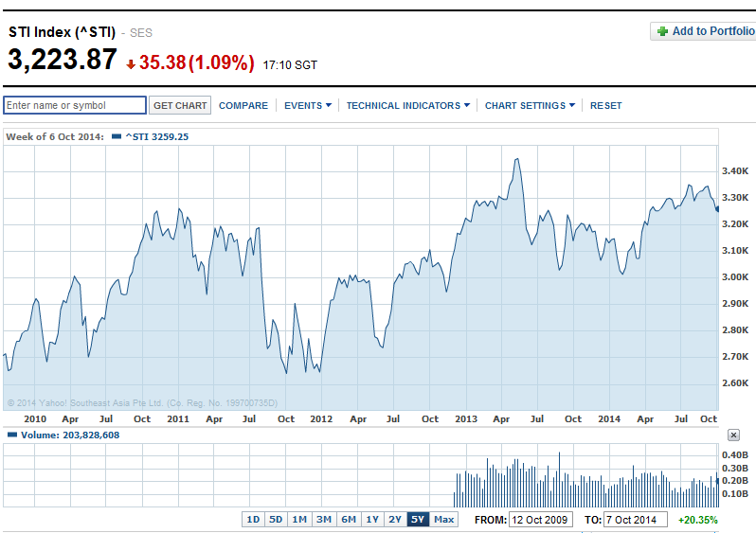Viewport: 756px width, 533px height.
Task: Close the Volume panel with X icon
Action: coord(733,435)
